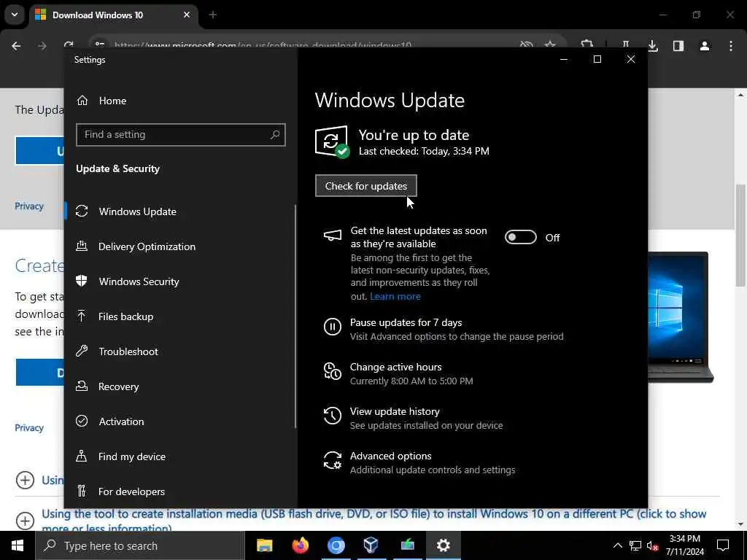
Task: Click the Recovery icon in sidebar
Action: (x=82, y=386)
